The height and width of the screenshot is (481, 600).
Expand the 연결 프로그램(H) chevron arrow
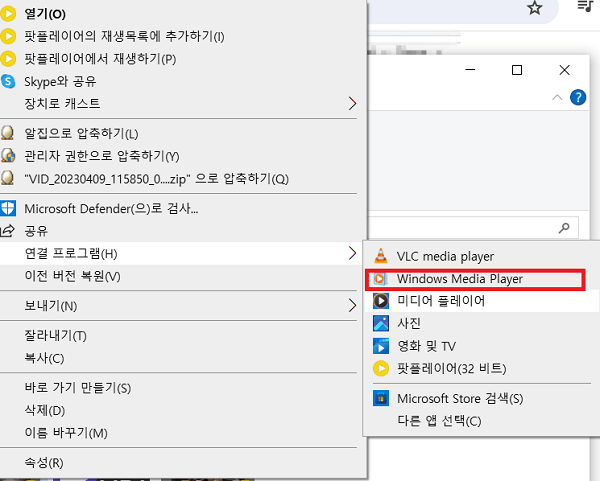pos(352,253)
